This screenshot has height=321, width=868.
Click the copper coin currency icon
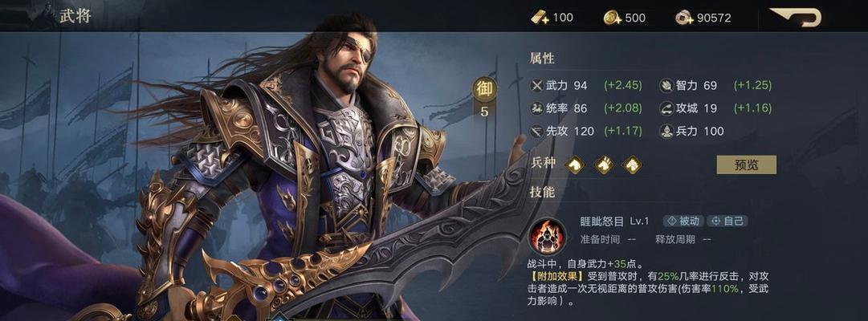685,18
